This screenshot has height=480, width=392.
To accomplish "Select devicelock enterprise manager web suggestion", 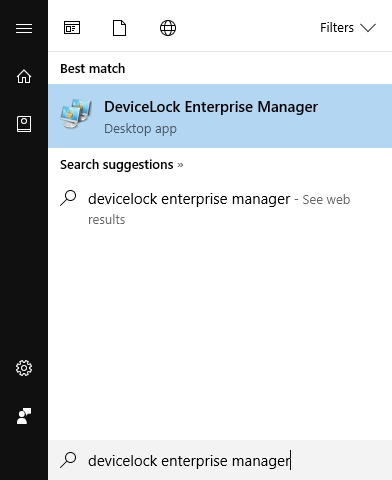I will pyautogui.click(x=220, y=208).
